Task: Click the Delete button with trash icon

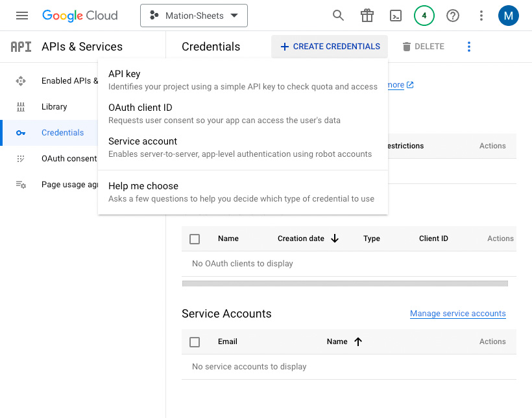Action: (423, 47)
